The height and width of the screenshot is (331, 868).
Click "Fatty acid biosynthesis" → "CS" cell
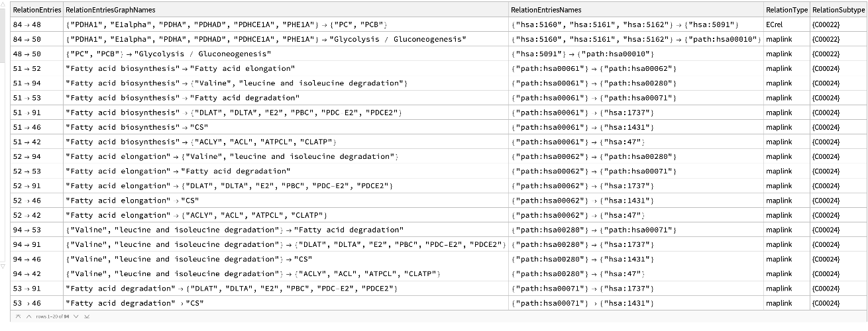(x=133, y=127)
